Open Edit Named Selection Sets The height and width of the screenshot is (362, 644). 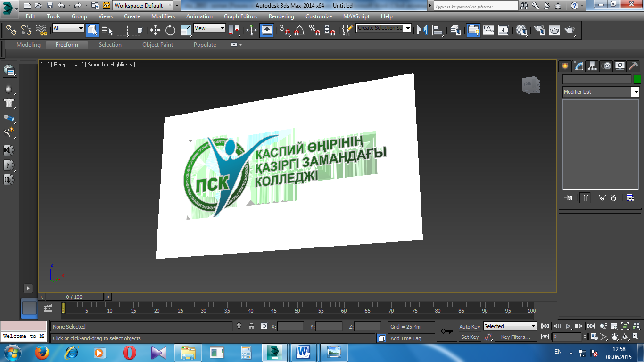(347, 30)
